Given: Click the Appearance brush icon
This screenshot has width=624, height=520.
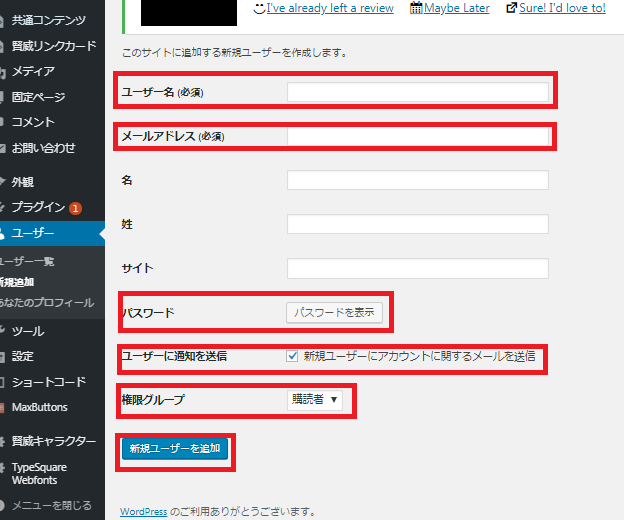Looking at the screenshot, I should point(3,183).
